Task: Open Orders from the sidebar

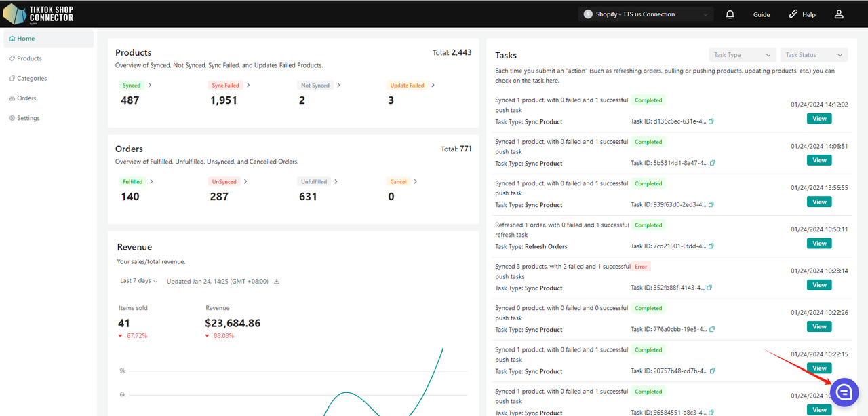Action: [x=26, y=98]
